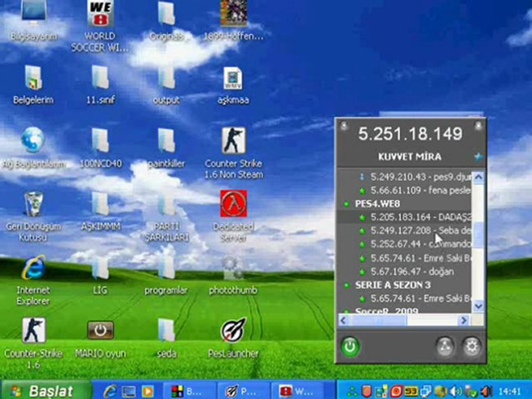Open MARIO oyun power-button icon
The height and width of the screenshot is (399, 532).
coord(100,339)
